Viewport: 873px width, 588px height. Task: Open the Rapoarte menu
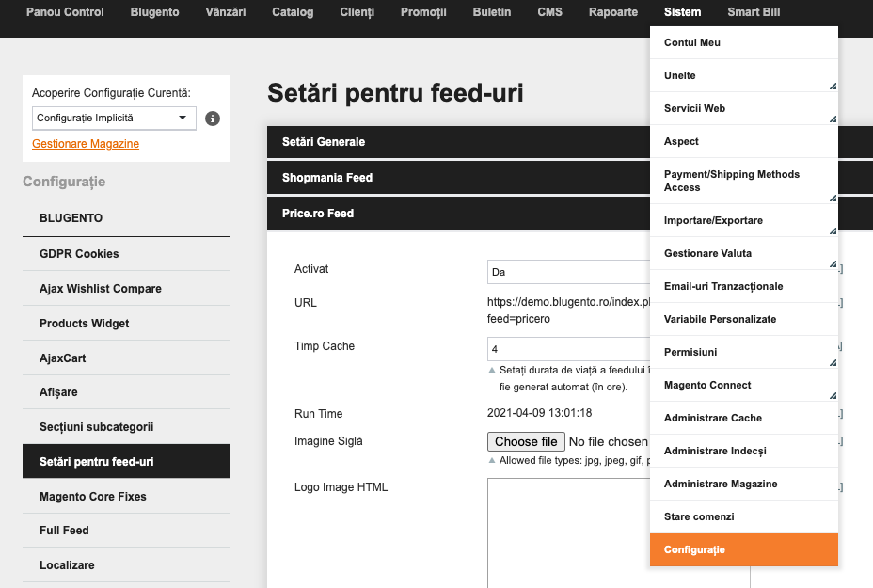[613, 12]
